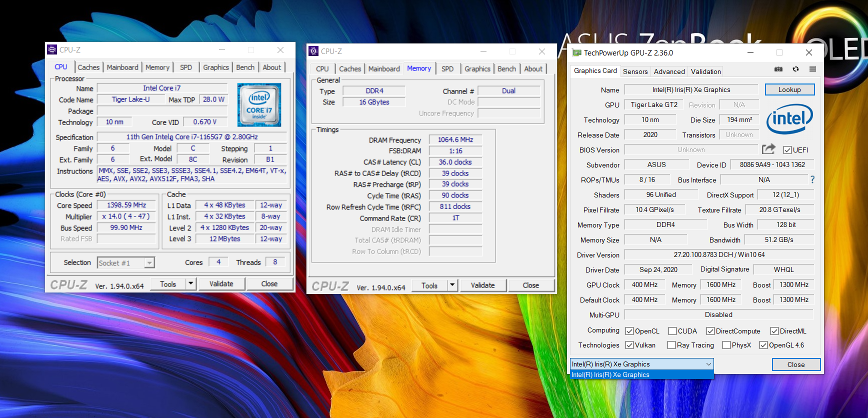The image size is (868, 418).
Task: Open Bench tab in left CPU-Z window
Action: tap(245, 67)
